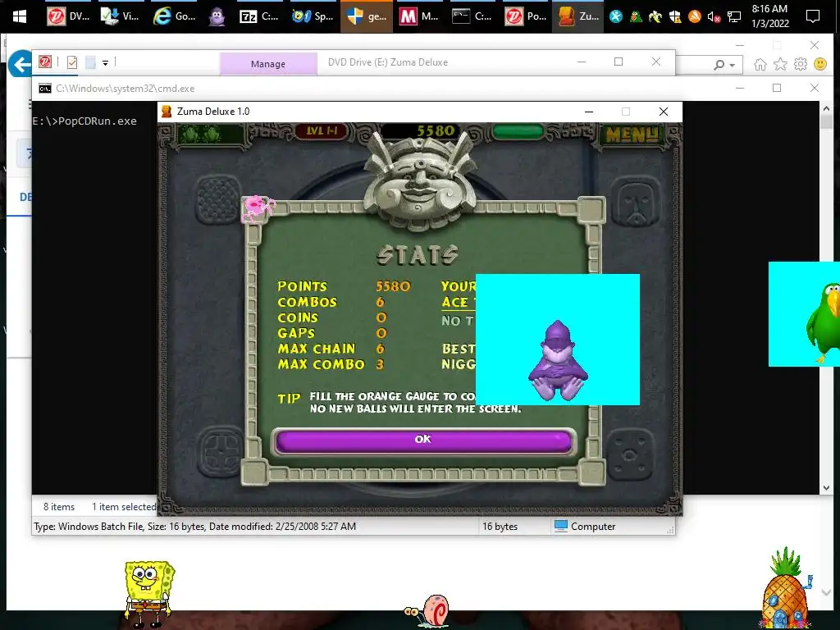This screenshot has width=840, height=630.
Task: Click the Zuma Deluxe title bar icon
Action: point(167,112)
